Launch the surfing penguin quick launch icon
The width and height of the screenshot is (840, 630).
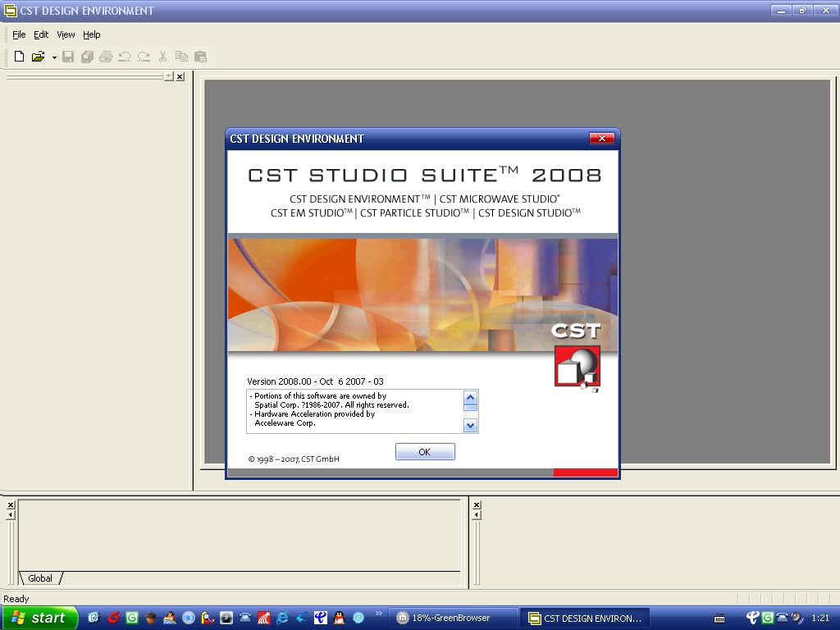(170, 618)
